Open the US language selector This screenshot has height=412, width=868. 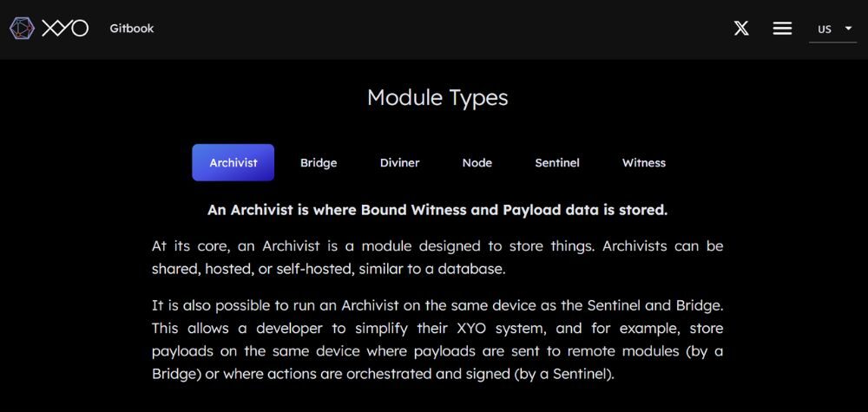pos(825,29)
